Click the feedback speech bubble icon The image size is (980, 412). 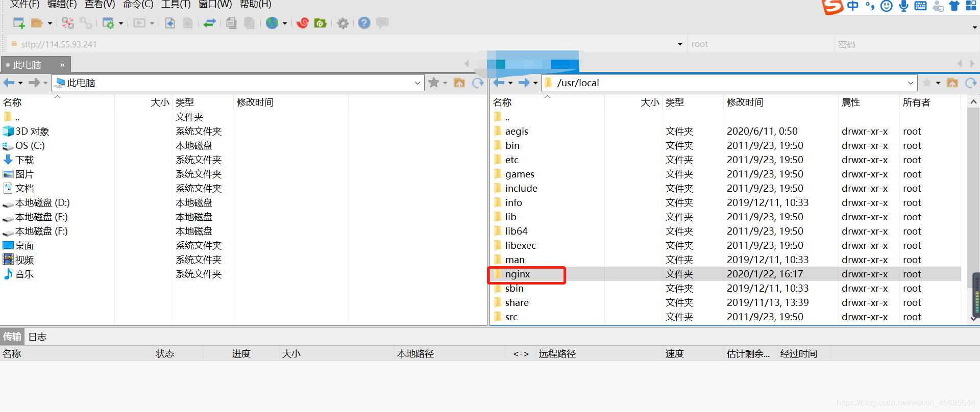[x=382, y=23]
